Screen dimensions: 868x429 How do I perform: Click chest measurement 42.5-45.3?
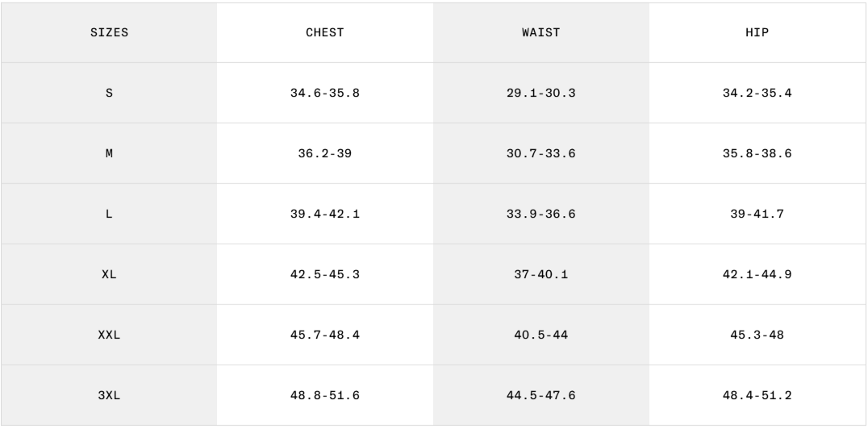324,275
